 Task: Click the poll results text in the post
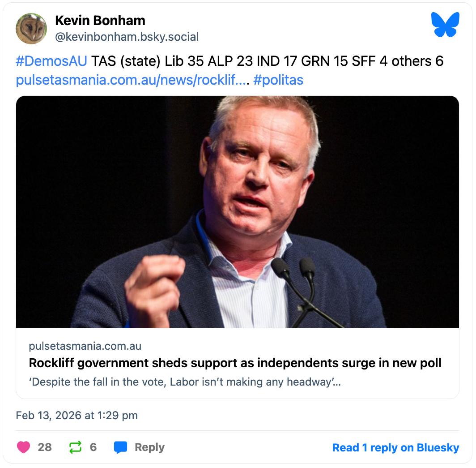tap(268, 61)
